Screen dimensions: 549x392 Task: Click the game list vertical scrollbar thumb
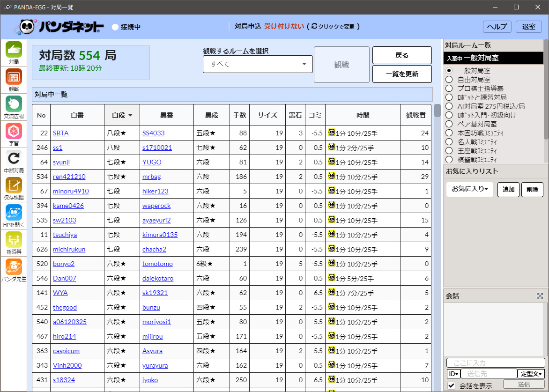tap(438, 110)
